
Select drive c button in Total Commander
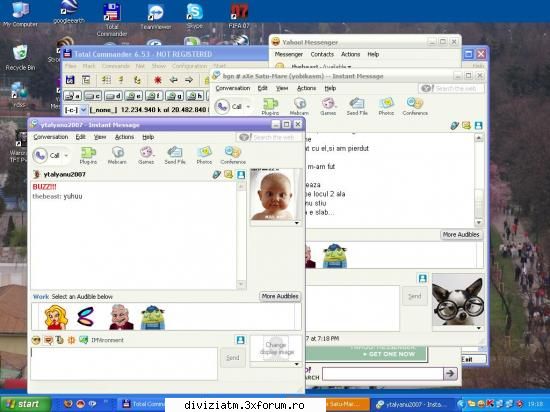click(92, 96)
